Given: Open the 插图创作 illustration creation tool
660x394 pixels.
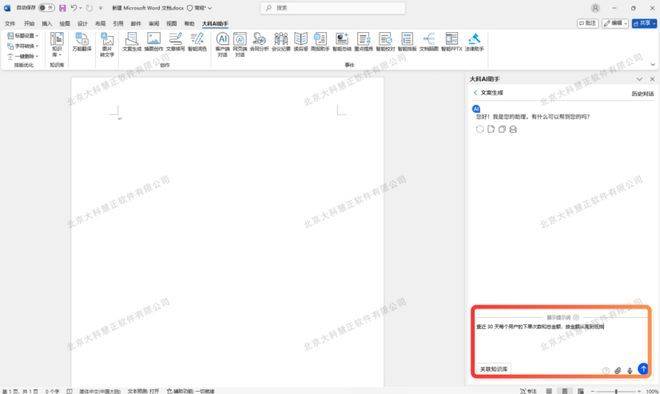Looking at the screenshot, I should point(154,42).
